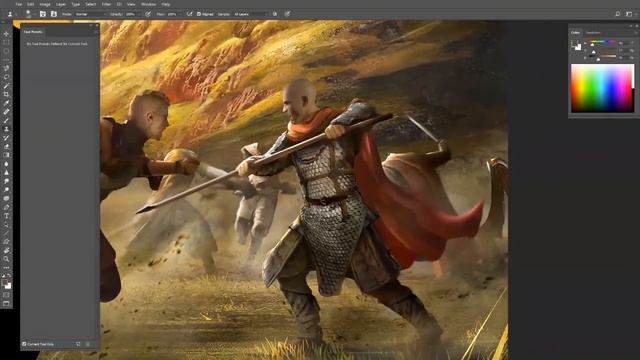The image size is (640, 360).
Task: Select the Zoom tool magnifier
Action: (6, 259)
